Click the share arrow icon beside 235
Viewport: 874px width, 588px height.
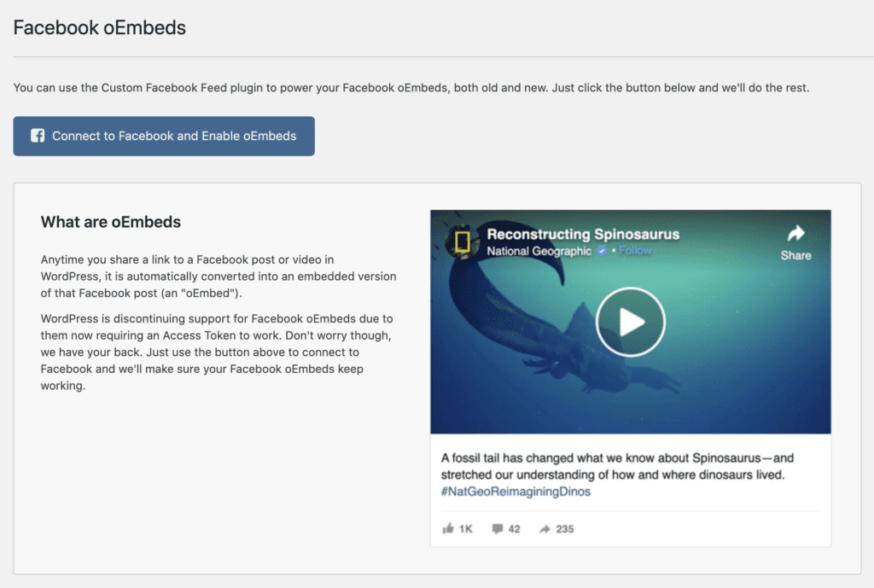pyautogui.click(x=545, y=529)
